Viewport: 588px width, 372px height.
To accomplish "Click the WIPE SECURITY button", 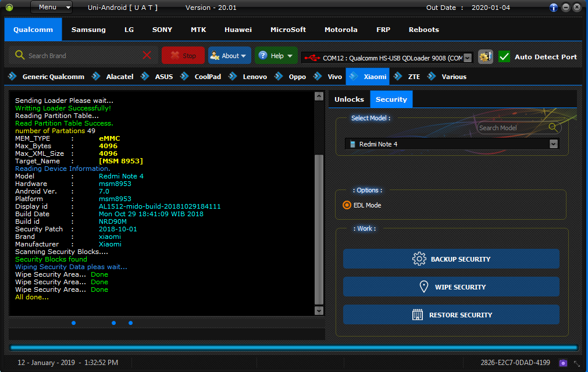I will 451,287.
